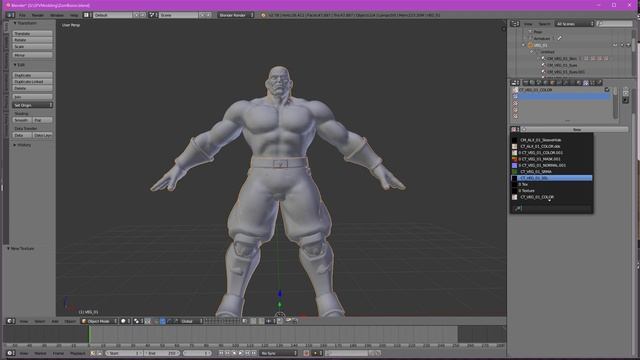Open pivot point selector icon
The width and height of the screenshot is (640, 360).
(x=138, y=321)
